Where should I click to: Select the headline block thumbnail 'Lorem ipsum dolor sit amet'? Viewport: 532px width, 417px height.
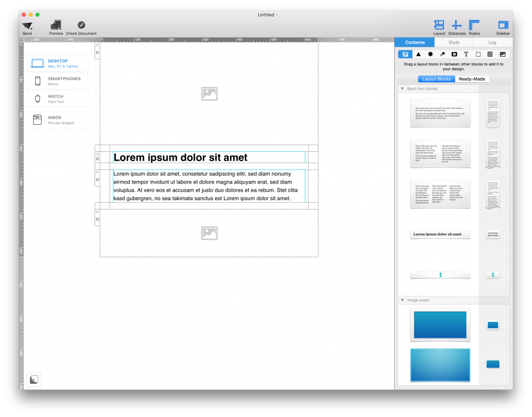[x=440, y=234]
